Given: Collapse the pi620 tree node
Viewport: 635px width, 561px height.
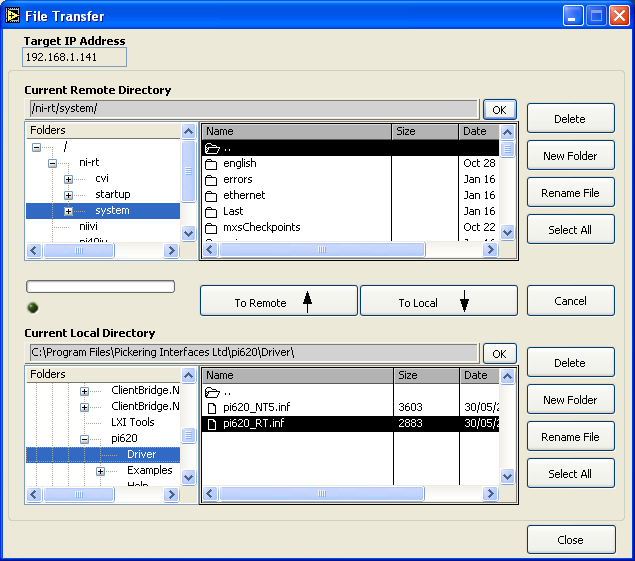Looking at the screenshot, I should 85,439.
